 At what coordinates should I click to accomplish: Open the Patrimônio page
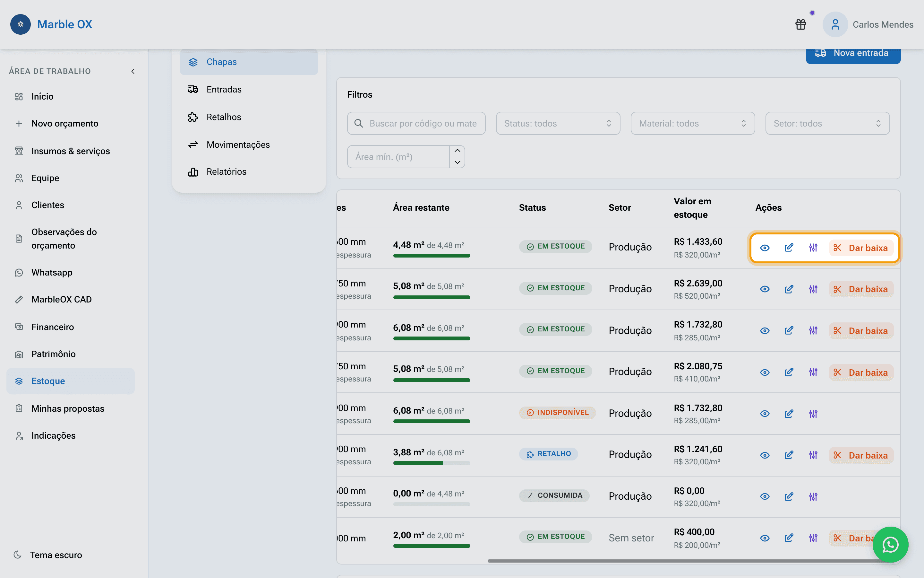(x=71, y=354)
